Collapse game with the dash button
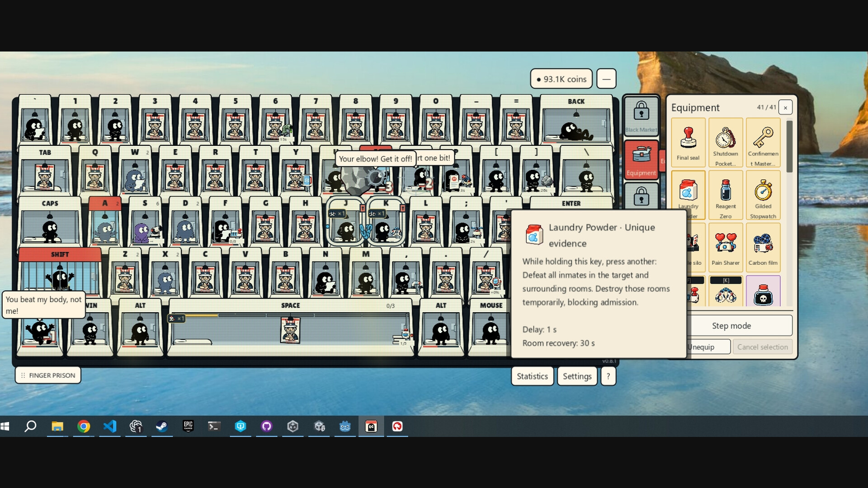The height and width of the screenshot is (488, 868). 606,79
